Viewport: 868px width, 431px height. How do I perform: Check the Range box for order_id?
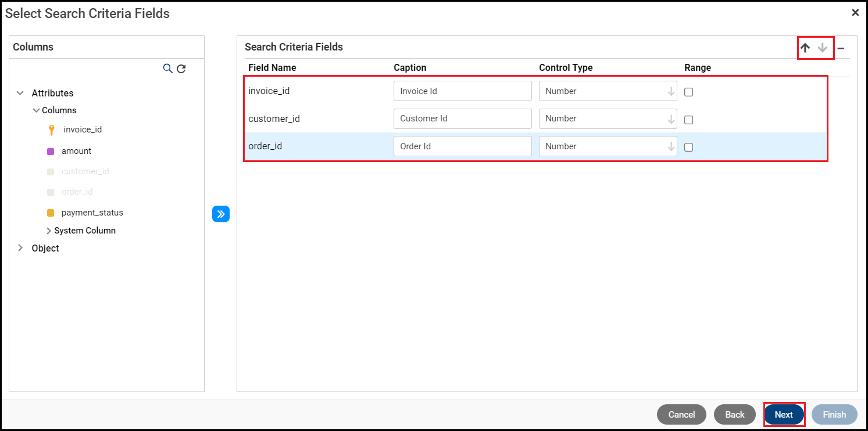pyautogui.click(x=689, y=147)
